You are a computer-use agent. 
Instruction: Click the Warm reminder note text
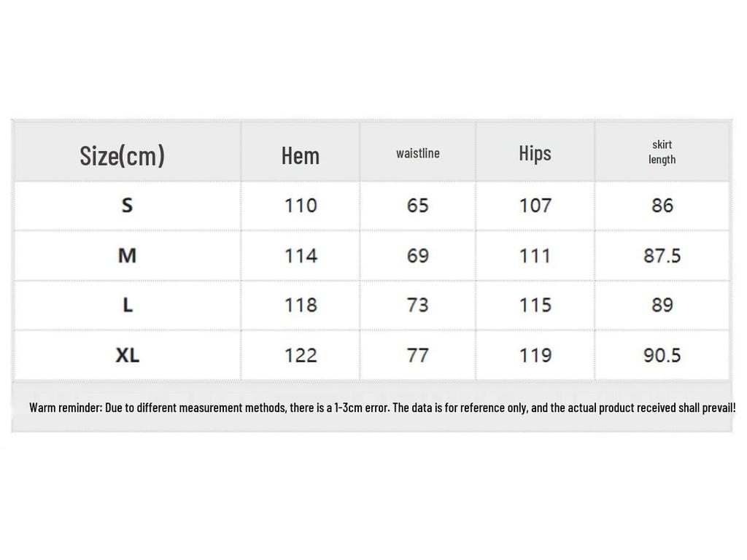point(382,407)
